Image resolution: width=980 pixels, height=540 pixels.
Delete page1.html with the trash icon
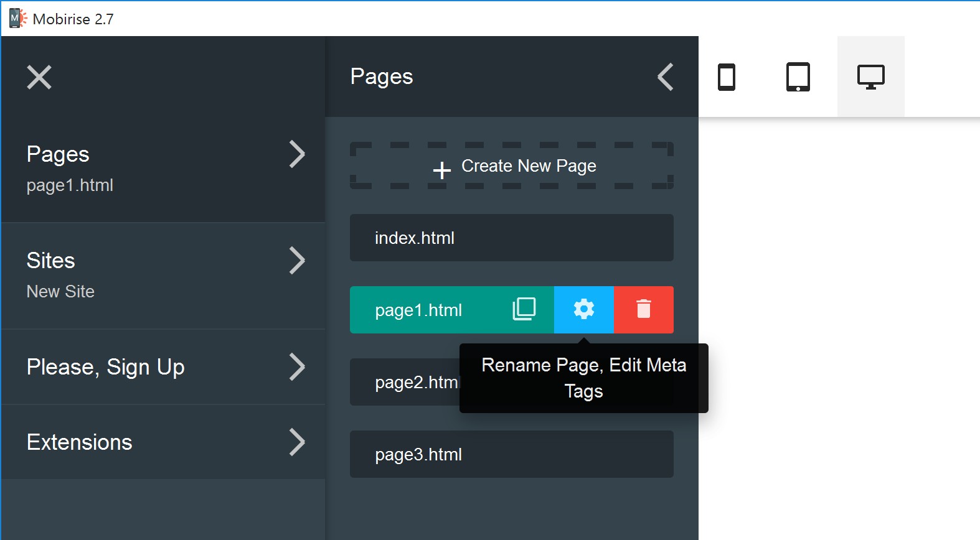[x=643, y=309]
